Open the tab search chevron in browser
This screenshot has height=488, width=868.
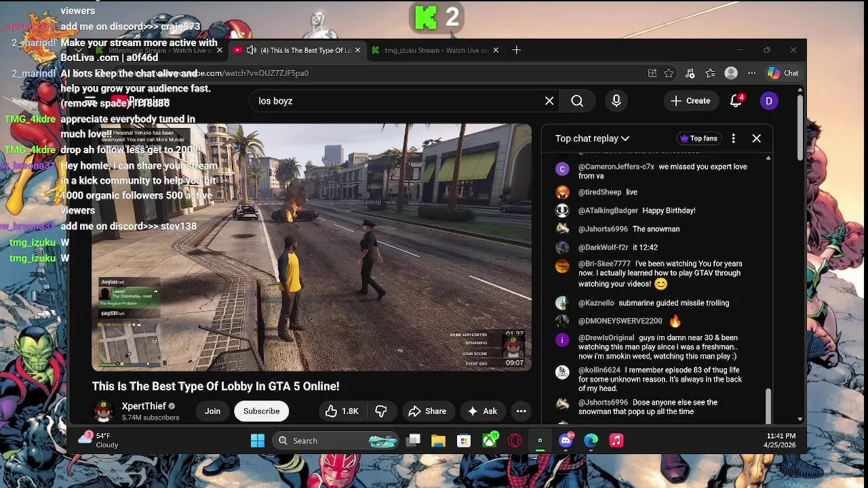click(79, 50)
